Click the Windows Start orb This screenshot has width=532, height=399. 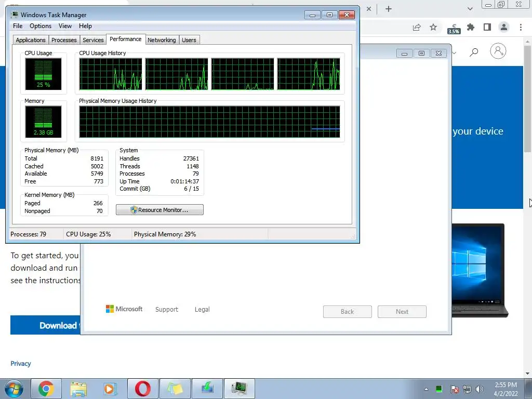click(x=14, y=389)
